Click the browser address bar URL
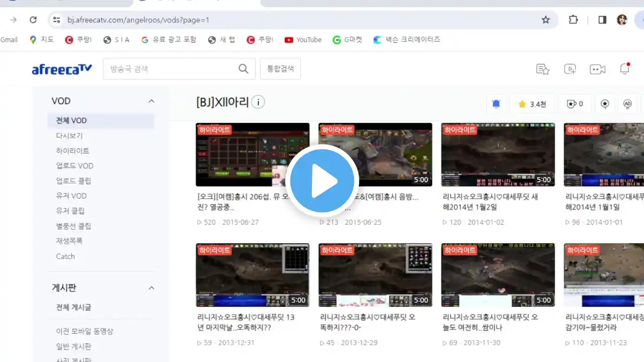Viewport: 644px width, 362px height. click(138, 20)
